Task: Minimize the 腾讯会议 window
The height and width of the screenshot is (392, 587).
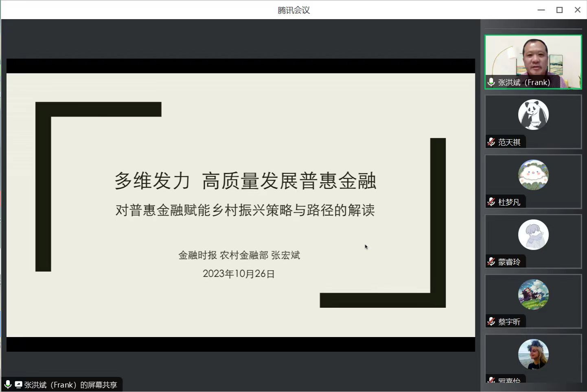Action: tap(541, 10)
